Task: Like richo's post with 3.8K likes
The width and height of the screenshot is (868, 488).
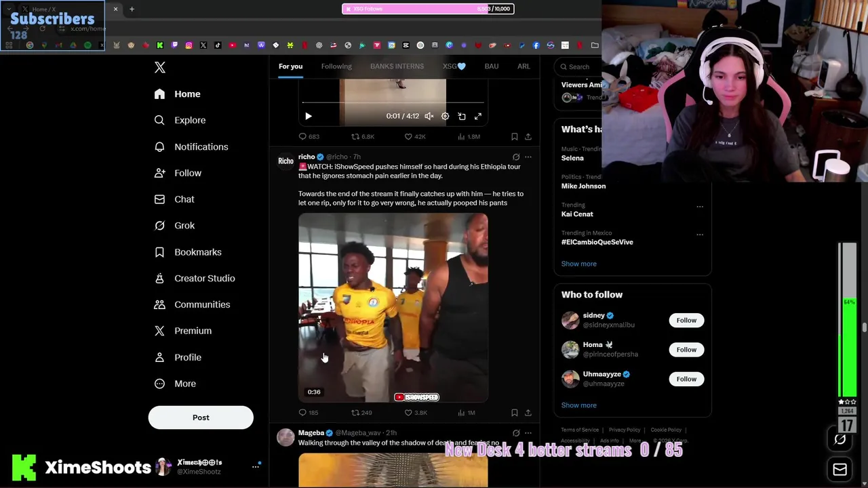Action: pyautogui.click(x=416, y=412)
